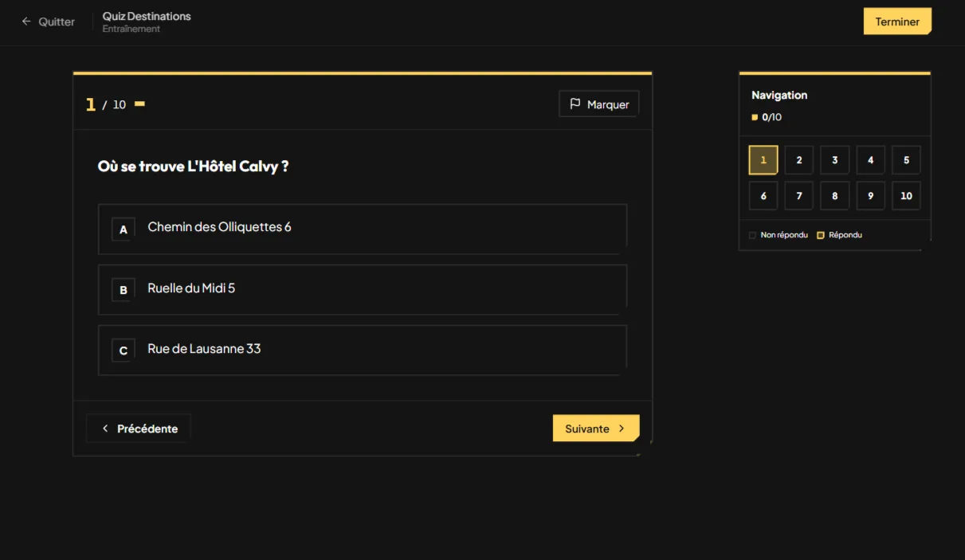Jump to question 8 in Navigation

(835, 196)
